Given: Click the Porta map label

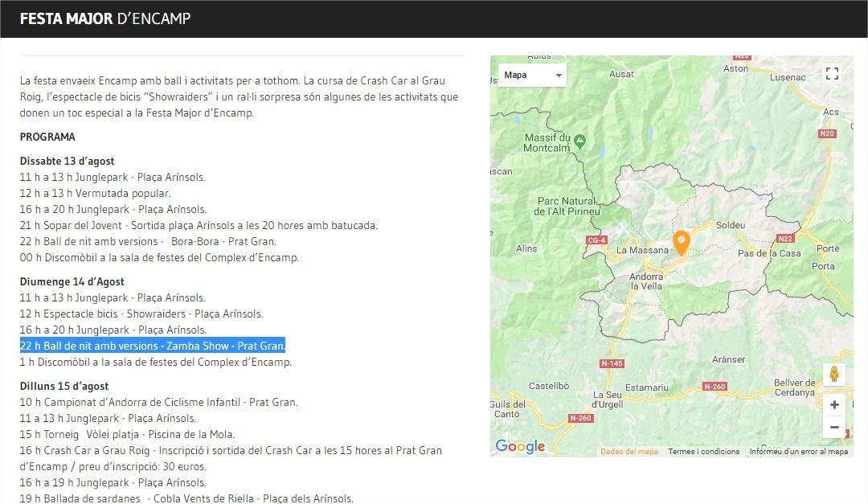Looking at the screenshot, I should (823, 266).
